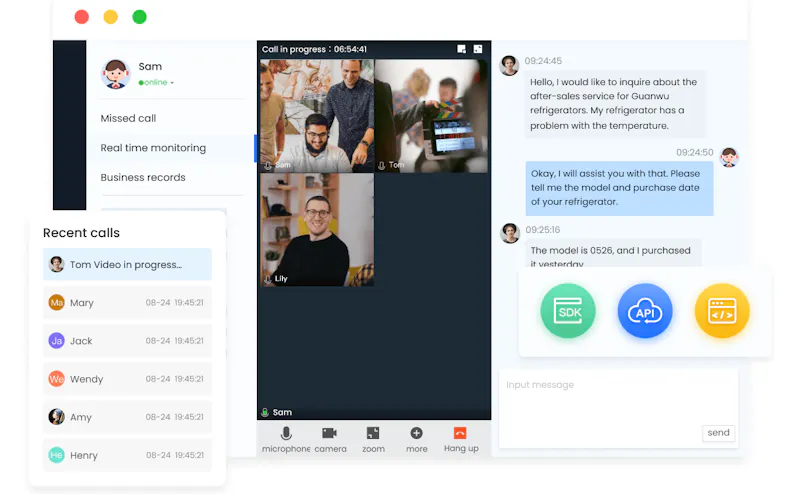
Task: Select Jack in Recent calls
Action: [x=127, y=340]
